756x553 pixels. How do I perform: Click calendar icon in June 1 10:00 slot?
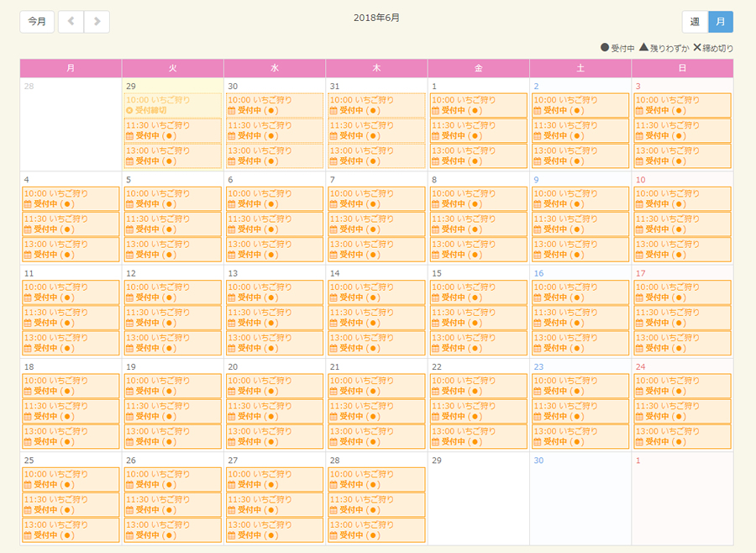click(x=436, y=110)
